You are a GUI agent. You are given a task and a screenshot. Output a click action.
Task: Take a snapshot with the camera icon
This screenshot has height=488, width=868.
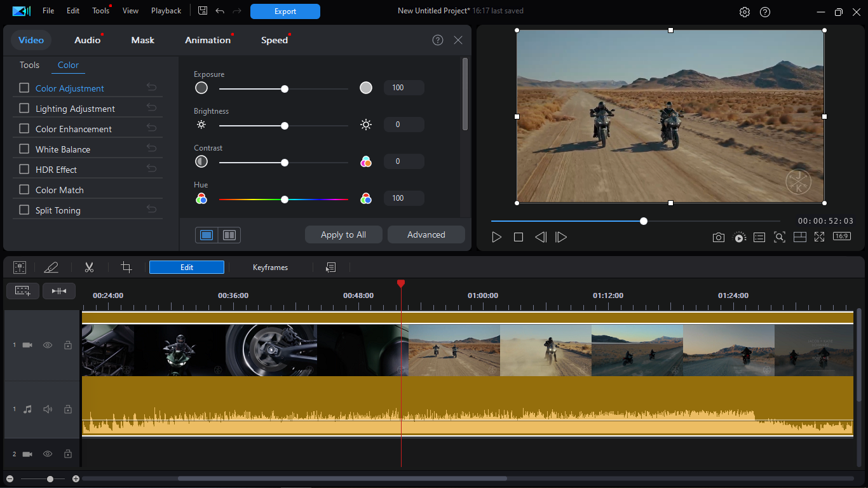(719, 237)
